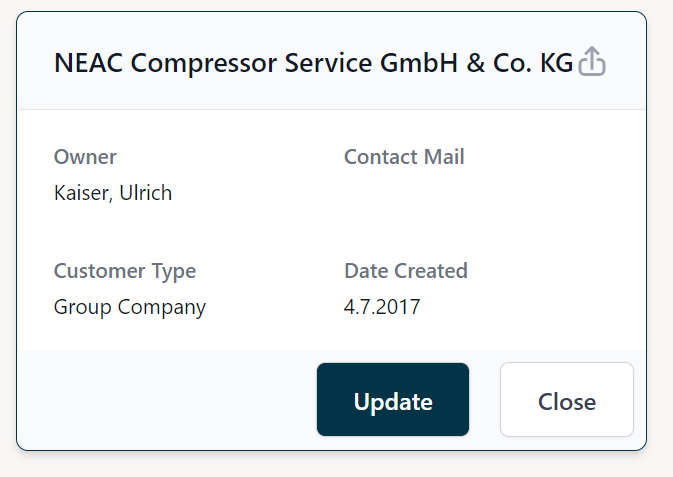
Task: Click the share icon beside the company name
Action: (x=593, y=62)
